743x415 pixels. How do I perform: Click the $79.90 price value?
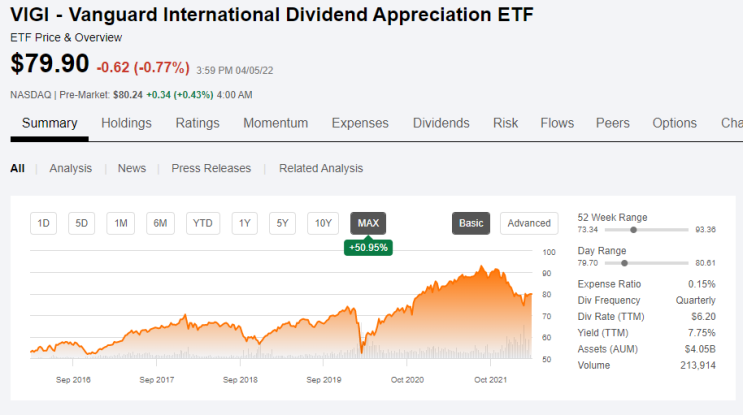pos(50,63)
